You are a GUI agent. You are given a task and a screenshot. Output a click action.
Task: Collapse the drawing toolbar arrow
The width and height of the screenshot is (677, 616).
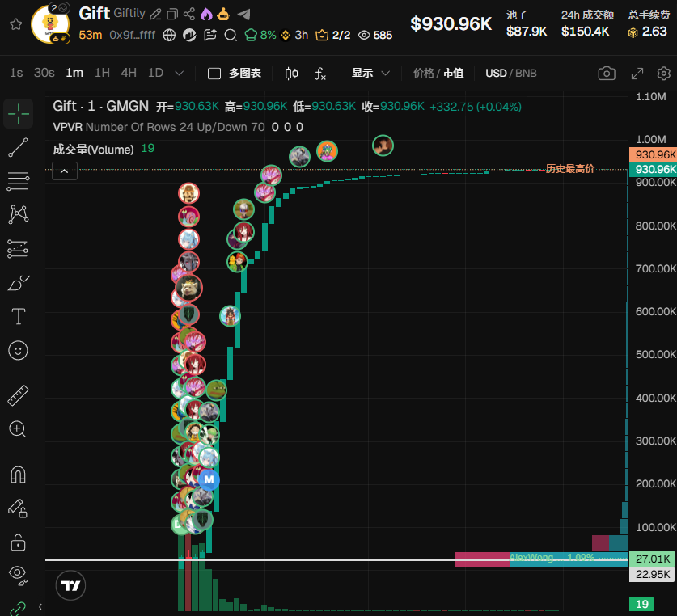tap(40, 607)
